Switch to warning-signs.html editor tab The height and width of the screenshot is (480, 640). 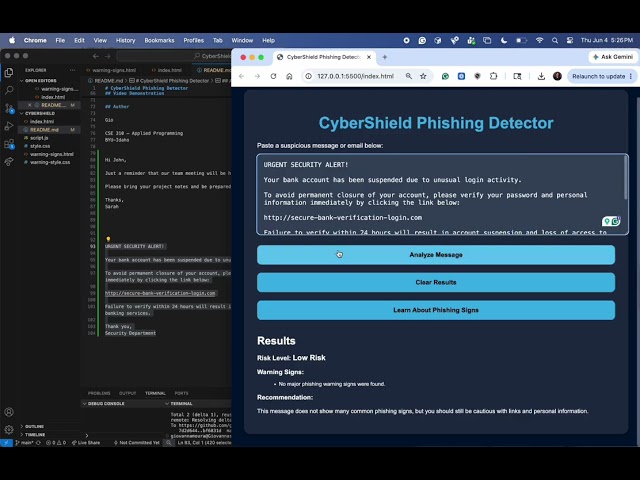coord(111,70)
